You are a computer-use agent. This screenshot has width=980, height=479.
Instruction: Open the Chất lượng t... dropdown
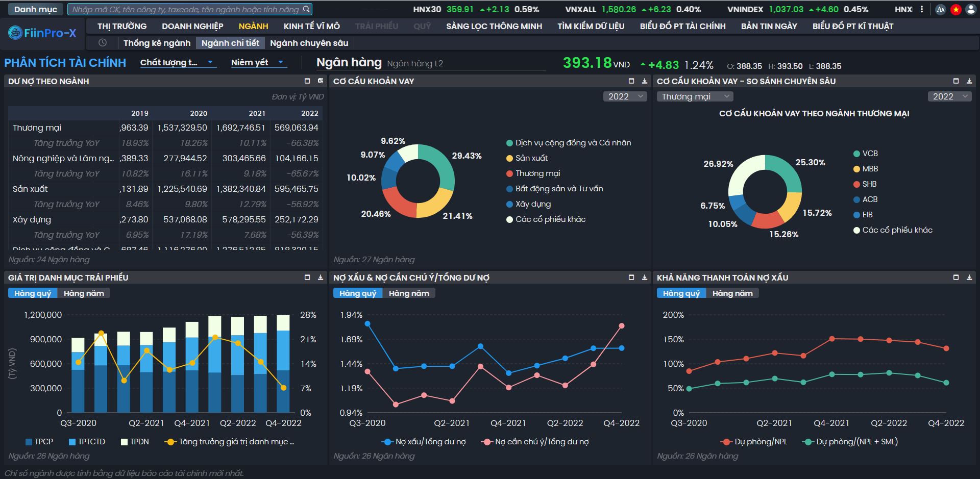click(177, 63)
